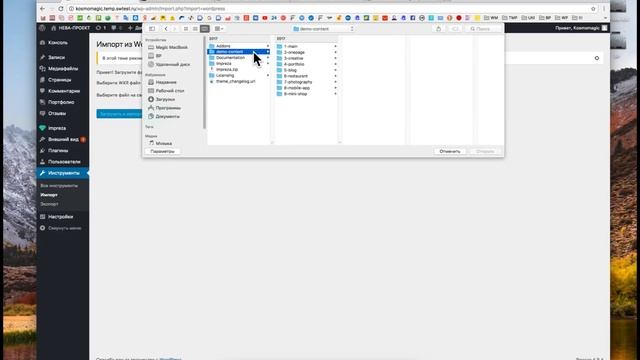Select column view in file dialog

(205, 29)
